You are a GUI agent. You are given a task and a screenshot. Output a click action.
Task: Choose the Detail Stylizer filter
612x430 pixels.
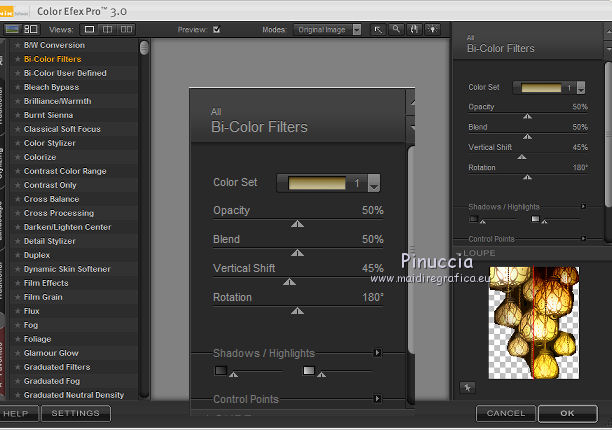point(50,242)
